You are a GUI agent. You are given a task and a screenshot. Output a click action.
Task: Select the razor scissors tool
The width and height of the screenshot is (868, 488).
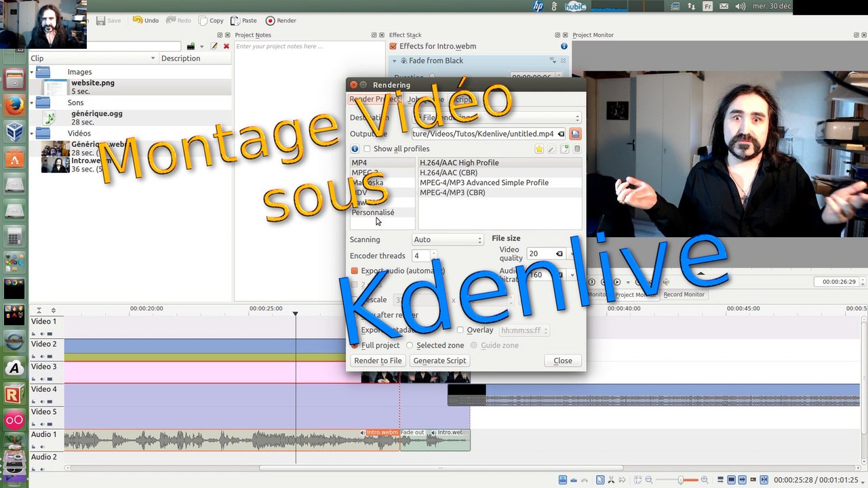612,480
